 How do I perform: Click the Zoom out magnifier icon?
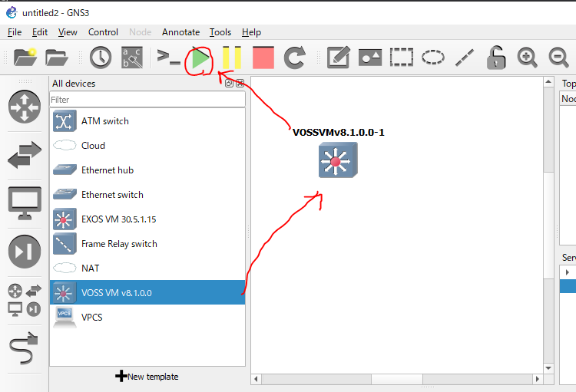click(559, 58)
